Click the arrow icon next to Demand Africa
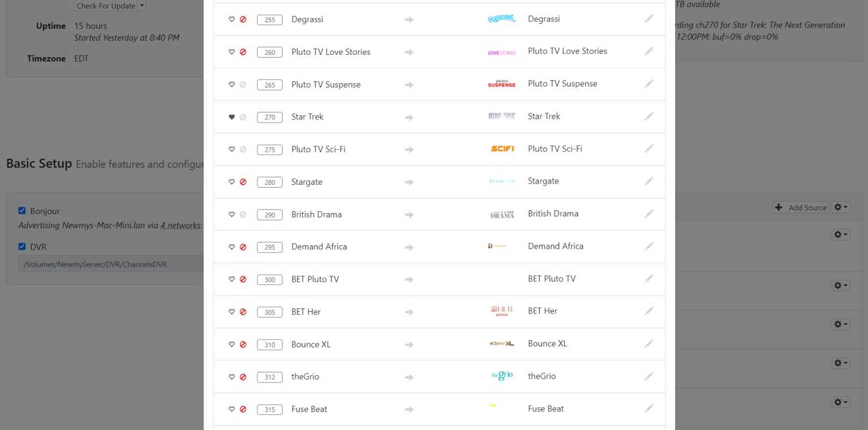868x430 pixels. 409,247
